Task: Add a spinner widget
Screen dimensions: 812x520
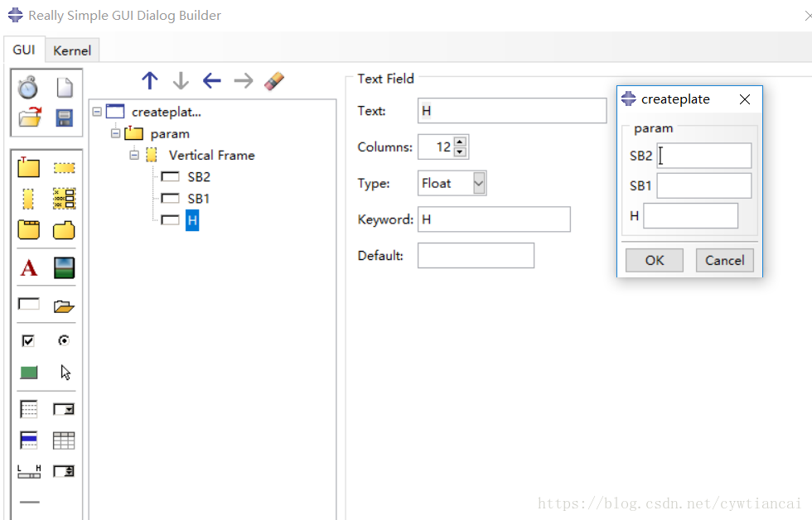Action: (65, 471)
